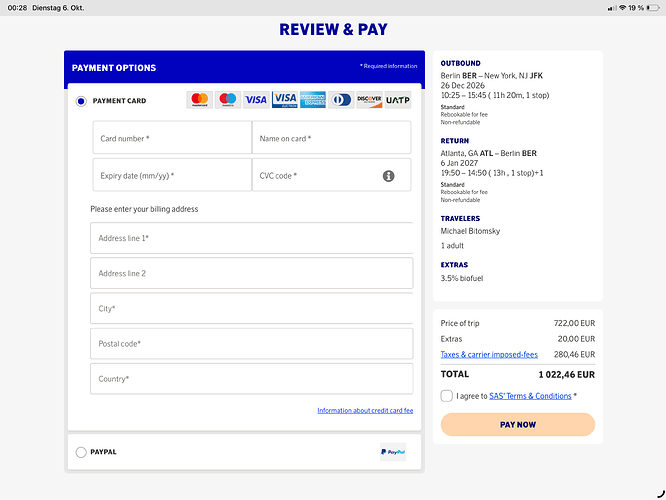This screenshot has height=500, width=666.
Task: Click the 6 Jan 2027 return date
Action: click(x=459, y=163)
